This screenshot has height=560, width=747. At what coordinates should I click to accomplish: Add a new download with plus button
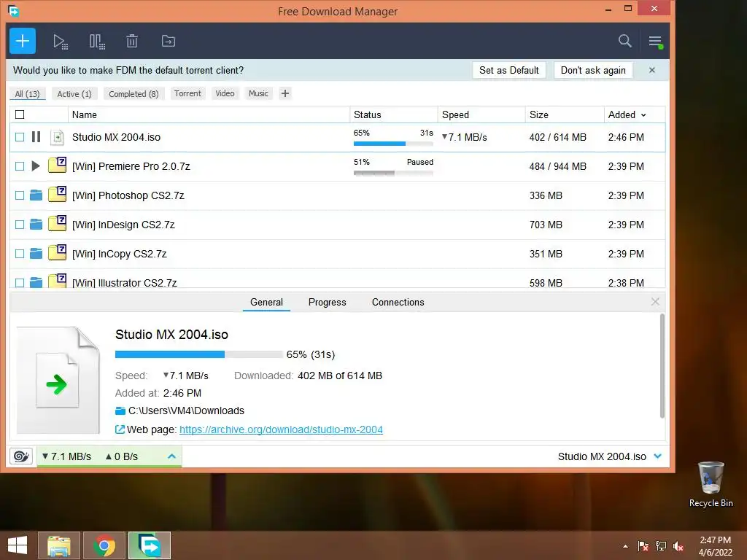pyautogui.click(x=23, y=41)
